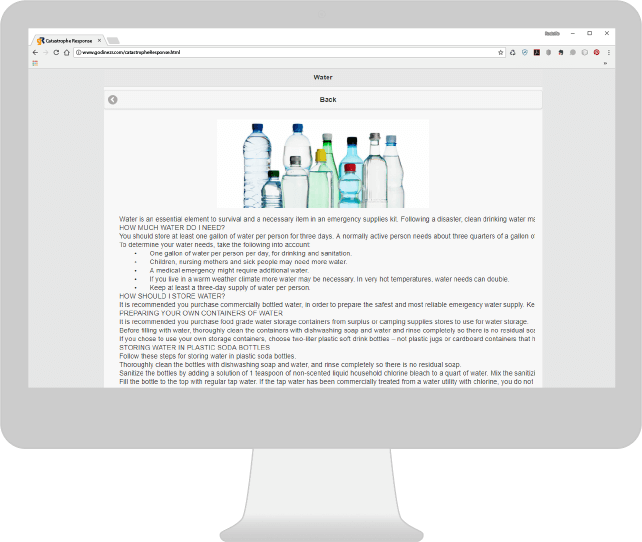Viewport: 642px width, 542px height.
Task: Open the blue shield extension
Action: 524,52
